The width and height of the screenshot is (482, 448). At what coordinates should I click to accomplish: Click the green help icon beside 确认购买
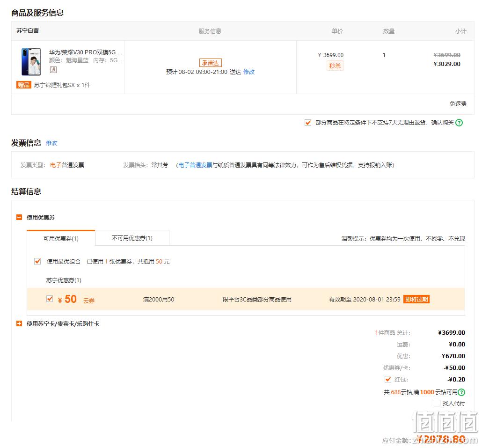tap(459, 123)
